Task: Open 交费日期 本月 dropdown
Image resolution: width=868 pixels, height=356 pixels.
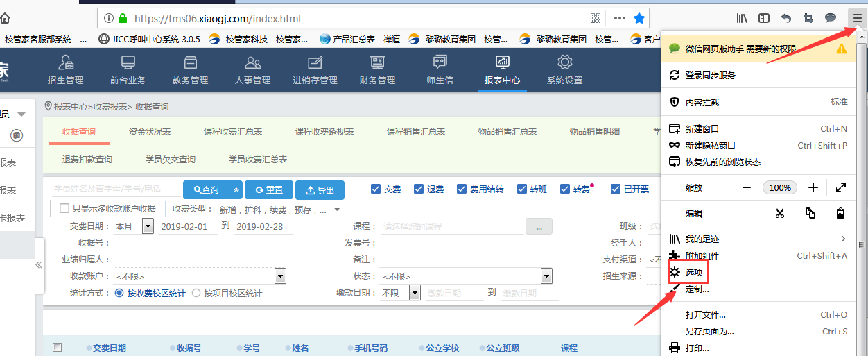Action: [148, 226]
